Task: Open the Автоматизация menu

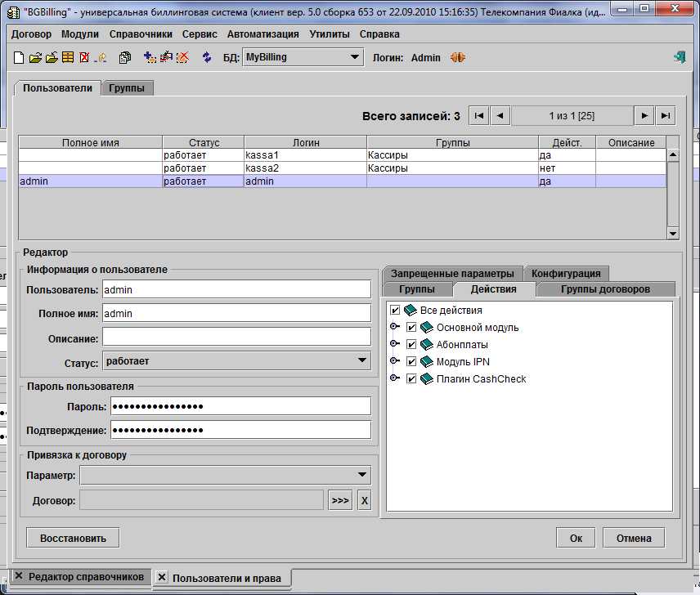Action: (x=263, y=34)
